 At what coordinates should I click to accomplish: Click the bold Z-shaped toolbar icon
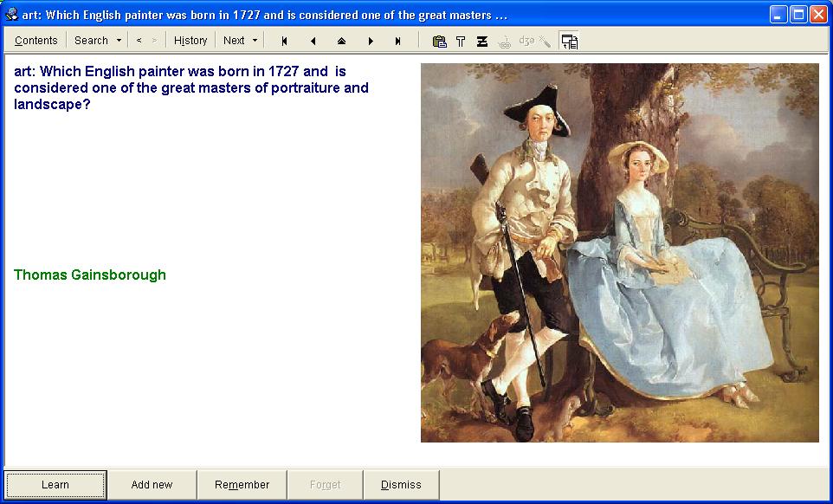click(482, 41)
